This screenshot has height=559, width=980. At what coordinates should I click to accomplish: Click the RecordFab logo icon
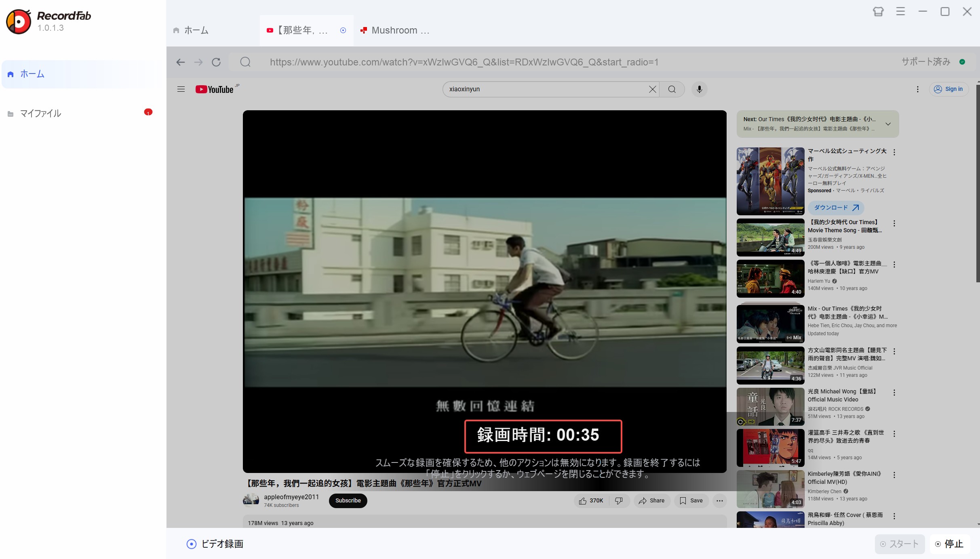pos(19,21)
